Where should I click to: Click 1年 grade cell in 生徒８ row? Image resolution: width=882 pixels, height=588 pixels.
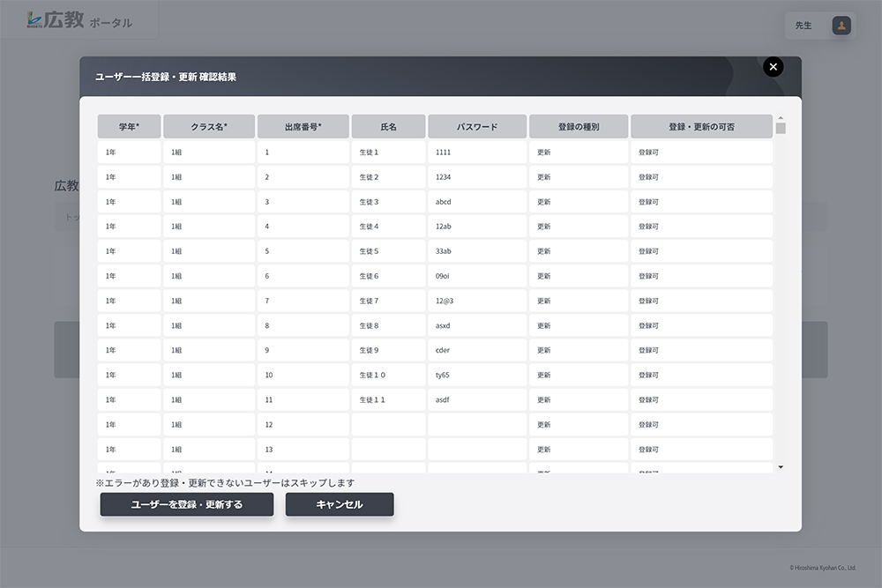click(x=130, y=325)
